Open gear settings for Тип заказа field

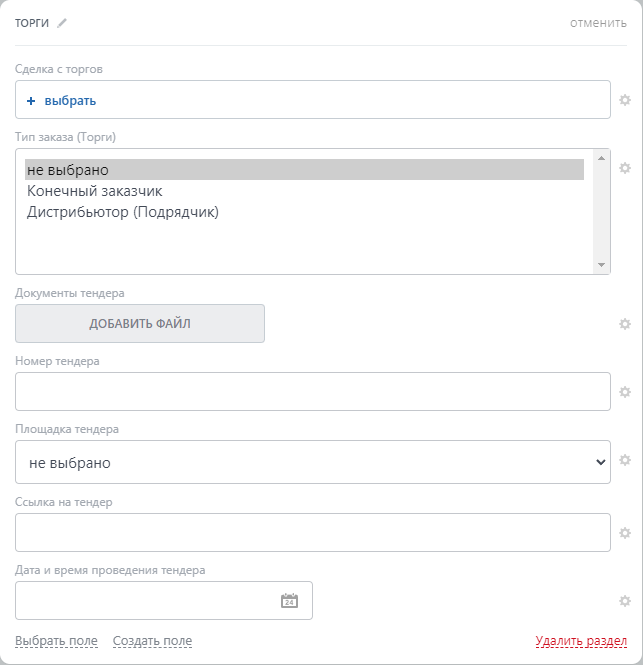pyautogui.click(x=625, y=168)
